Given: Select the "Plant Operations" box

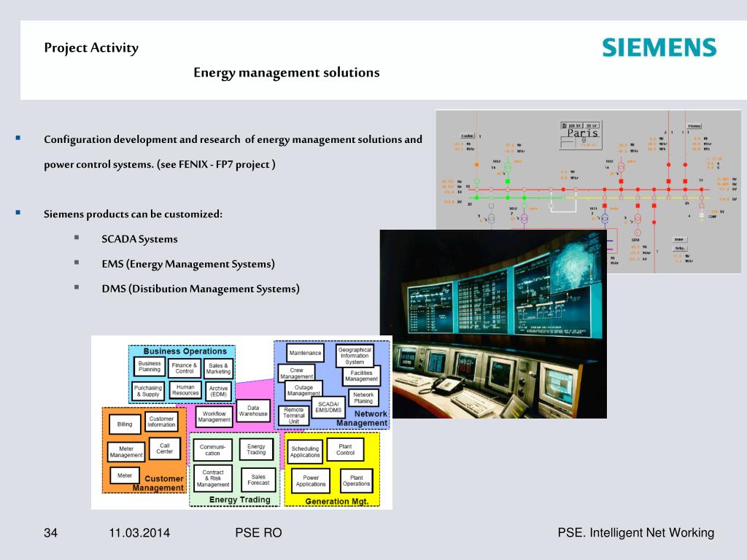Looking at the screenshot, I should 356,481.
